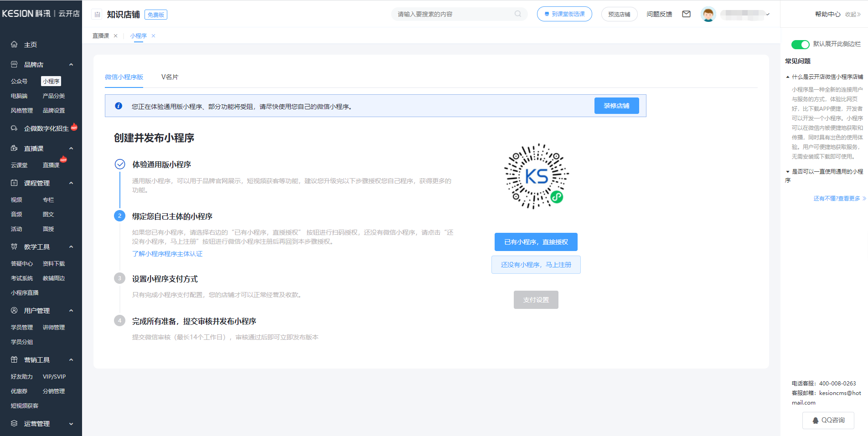Click the 品牌店 store icon
This screenshot has height=436, width=868.
click(x=14, y=64)
